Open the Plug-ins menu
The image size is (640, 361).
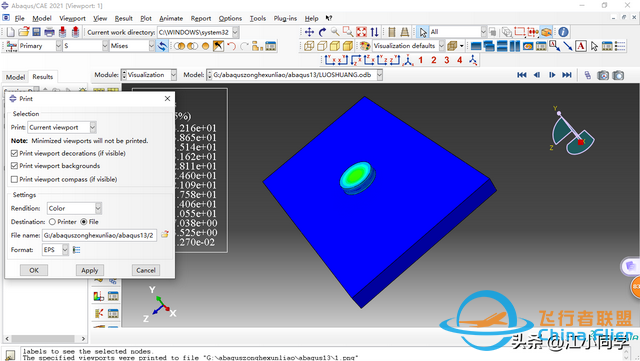tap(285, 18)
